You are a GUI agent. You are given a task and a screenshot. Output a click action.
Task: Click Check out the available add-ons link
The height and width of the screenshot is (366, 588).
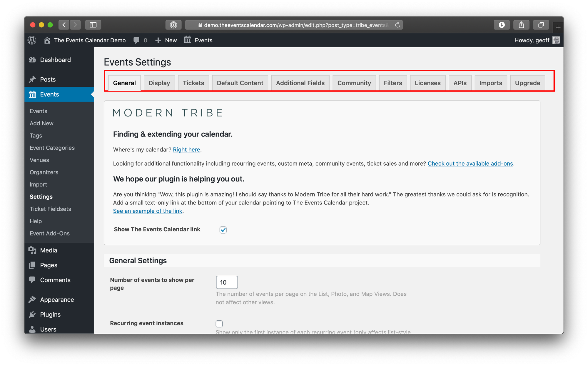(x=470, y=164)
